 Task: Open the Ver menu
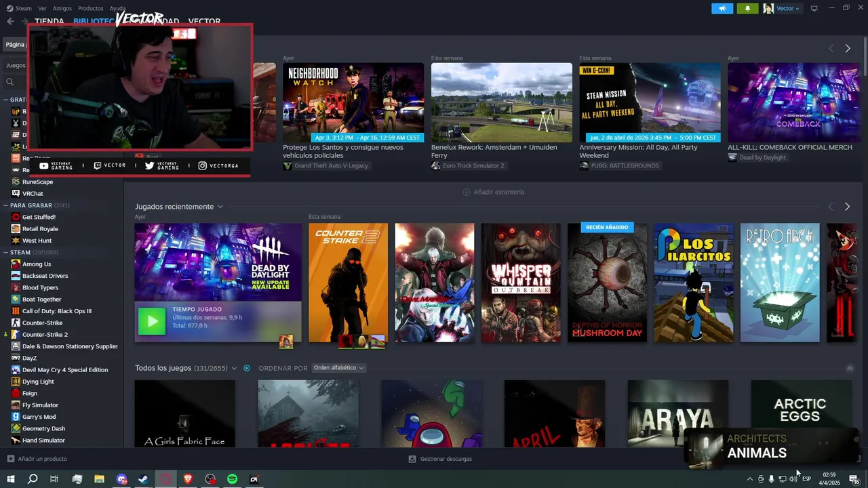43,8
